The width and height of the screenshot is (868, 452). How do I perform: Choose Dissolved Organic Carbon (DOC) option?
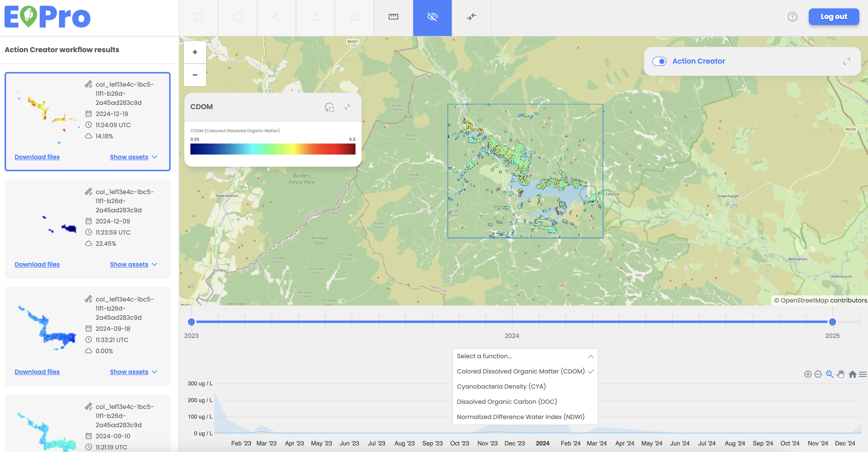pos(525,402)
